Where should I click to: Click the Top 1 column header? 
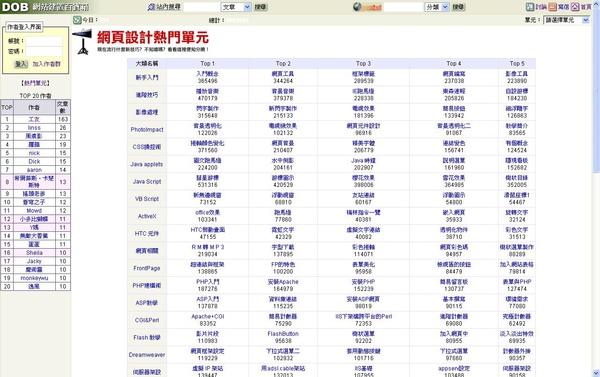click(207, 64)
